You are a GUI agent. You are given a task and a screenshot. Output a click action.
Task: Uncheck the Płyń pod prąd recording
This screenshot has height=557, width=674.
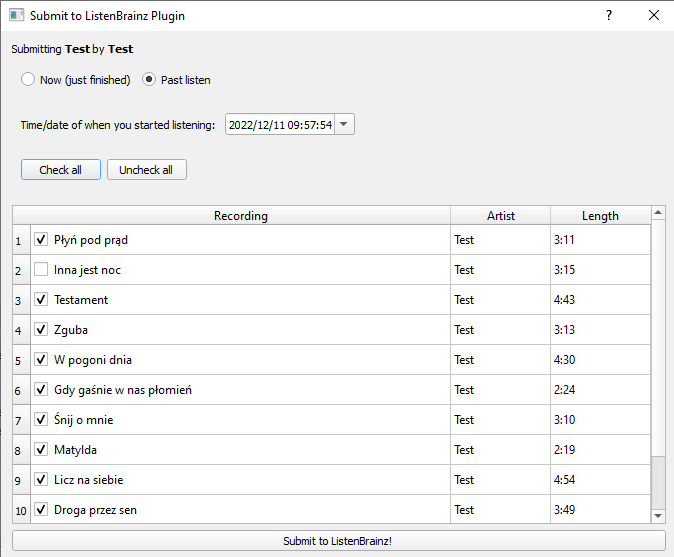(41, 239)
